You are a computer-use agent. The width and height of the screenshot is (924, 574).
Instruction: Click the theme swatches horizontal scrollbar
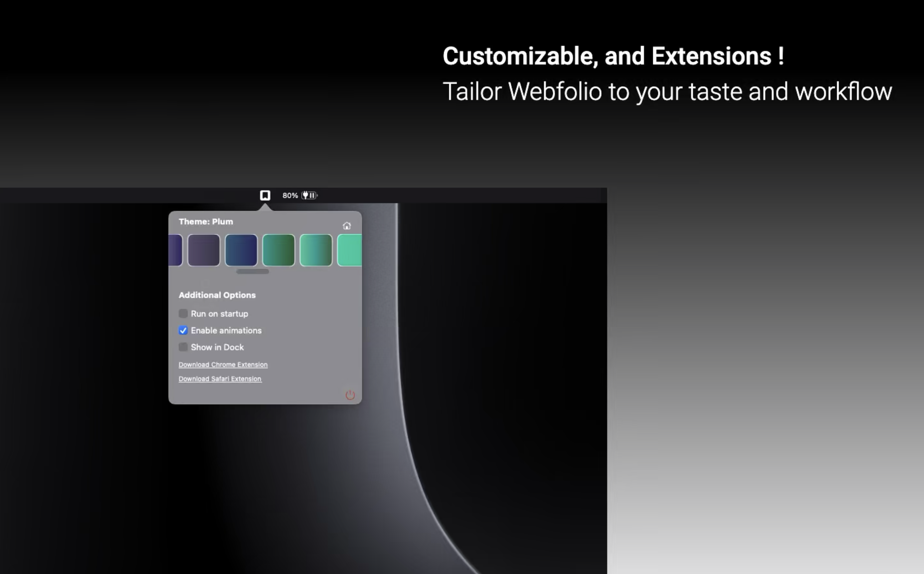pyautogui.click(x=253, y=271)
